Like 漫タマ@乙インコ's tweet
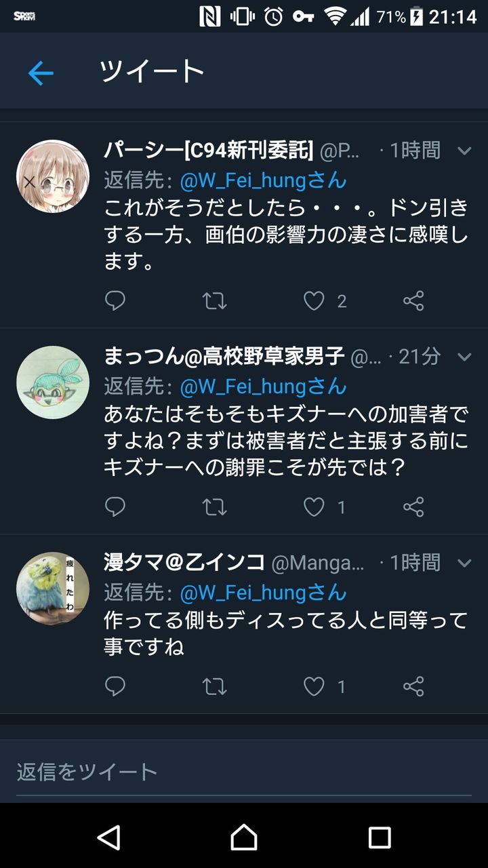488x868 pixels. 314,686
